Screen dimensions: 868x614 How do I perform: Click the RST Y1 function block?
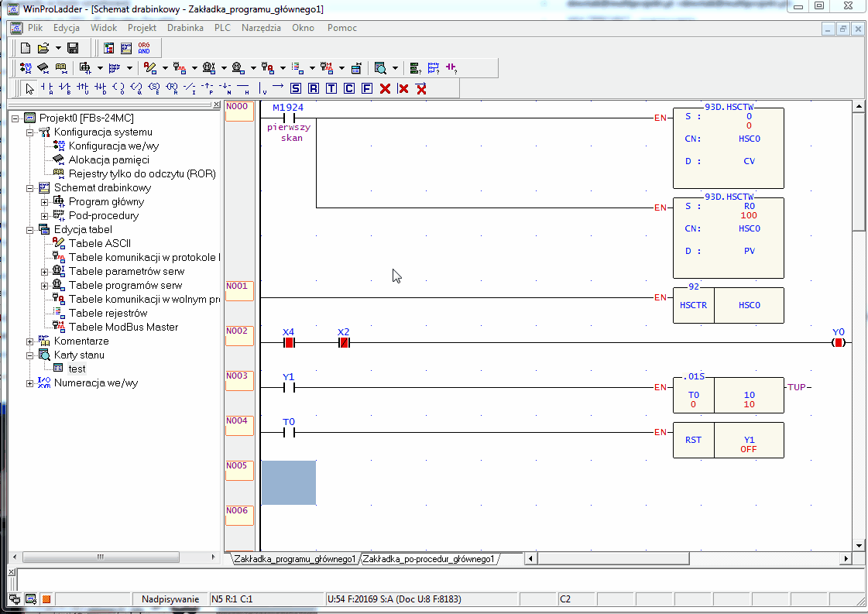click(729, 440)
